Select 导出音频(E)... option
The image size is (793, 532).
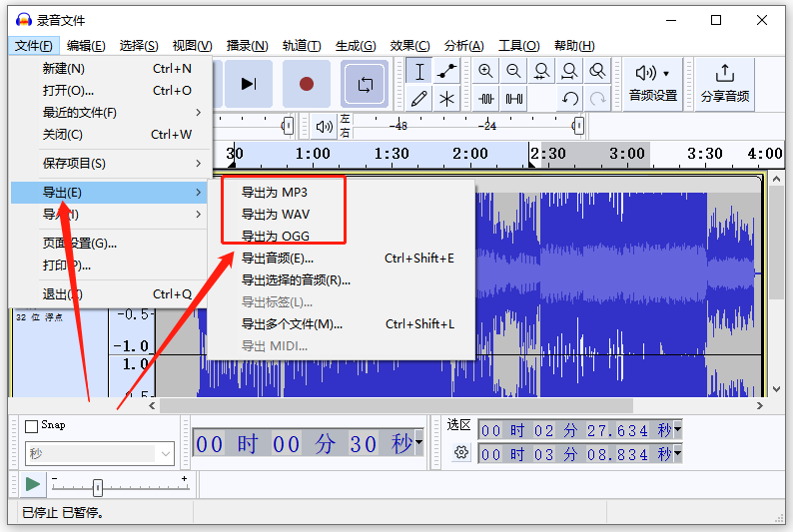coord(342,259)
